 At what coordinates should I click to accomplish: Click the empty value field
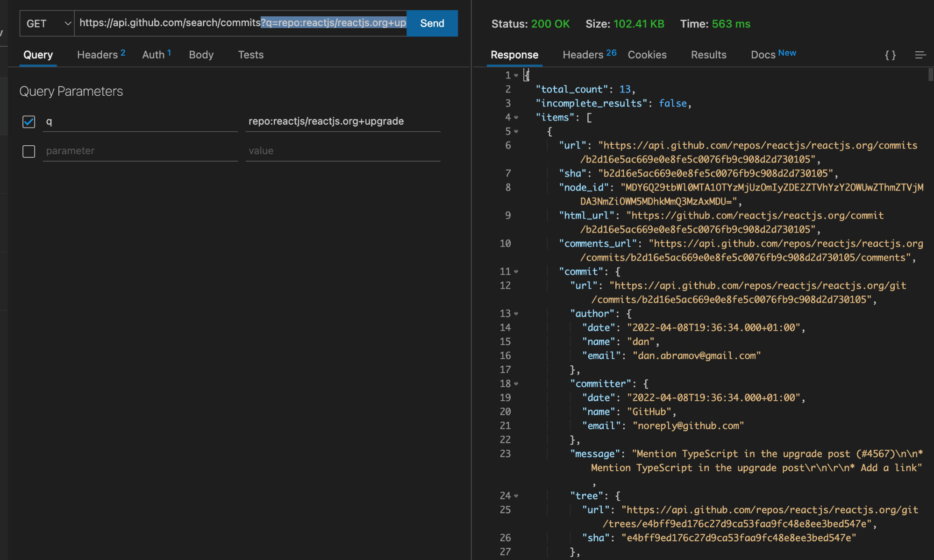(343, 151)
